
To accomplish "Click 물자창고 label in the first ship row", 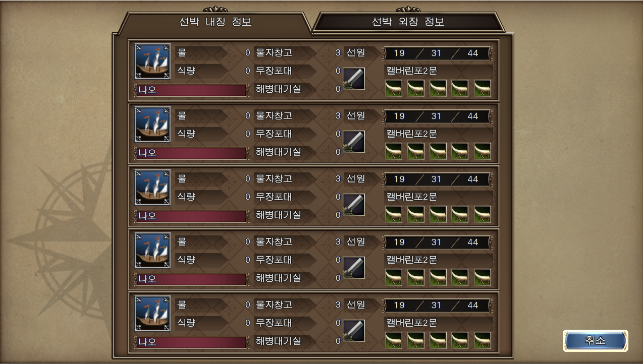I will pos(274,52).
